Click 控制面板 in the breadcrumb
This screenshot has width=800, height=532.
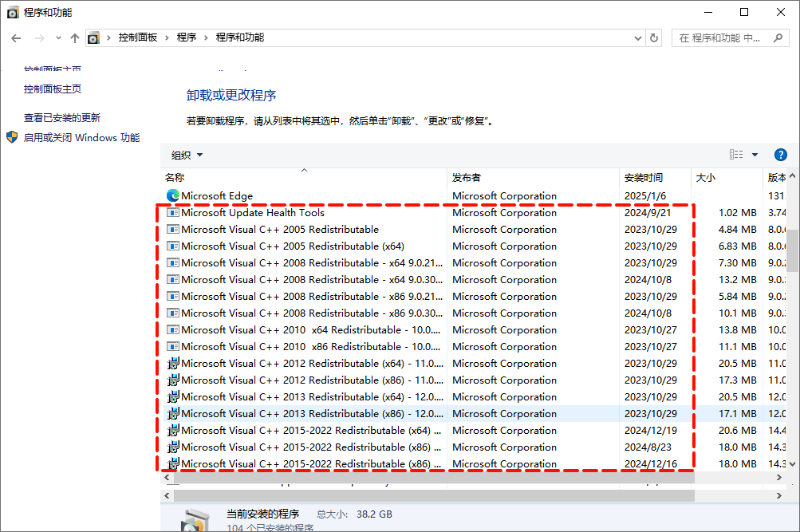point(138,37)
